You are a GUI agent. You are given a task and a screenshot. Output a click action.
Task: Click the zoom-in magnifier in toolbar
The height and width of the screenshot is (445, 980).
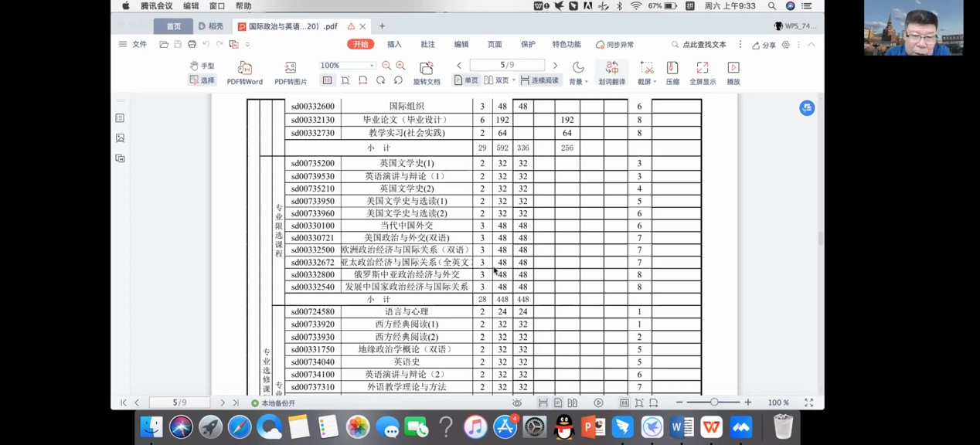click(400, 66)
